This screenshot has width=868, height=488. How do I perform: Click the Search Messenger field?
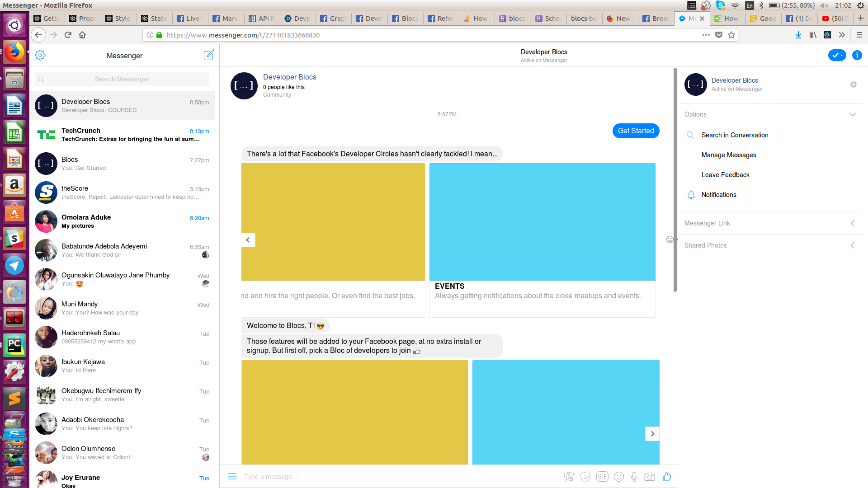click(x=122, y=79)
